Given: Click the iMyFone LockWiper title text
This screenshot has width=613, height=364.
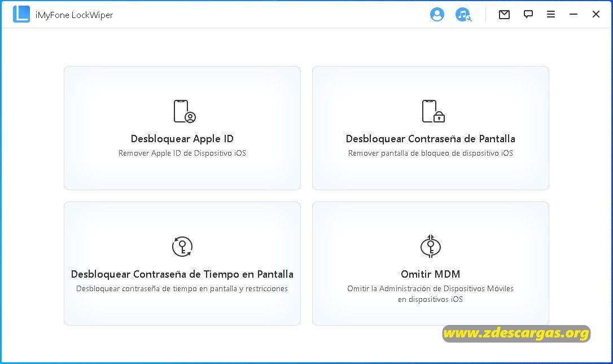Looking at the screenshot, I should [x=75, y=15].
